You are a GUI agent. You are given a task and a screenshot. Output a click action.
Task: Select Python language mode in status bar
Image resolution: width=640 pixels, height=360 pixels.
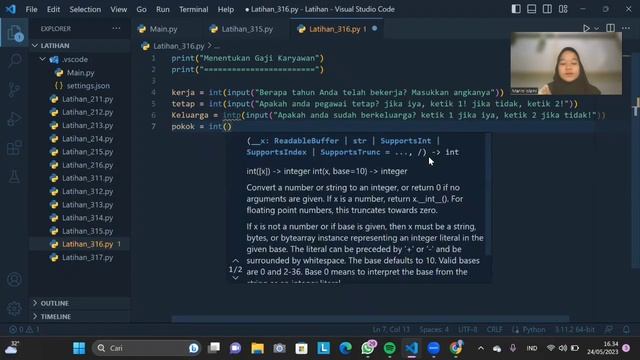[x=533, y=330]
